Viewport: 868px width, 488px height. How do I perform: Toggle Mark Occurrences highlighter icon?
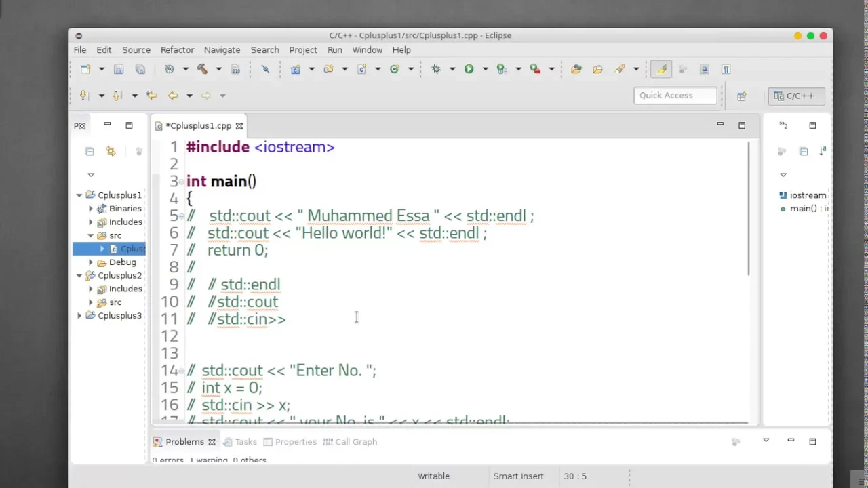click(x=661, y=68)
